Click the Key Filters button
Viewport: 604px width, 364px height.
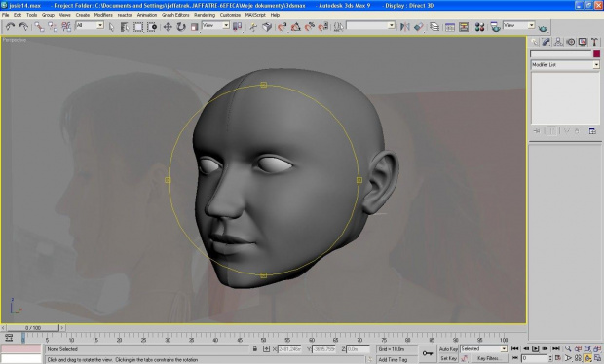[488, 358]
